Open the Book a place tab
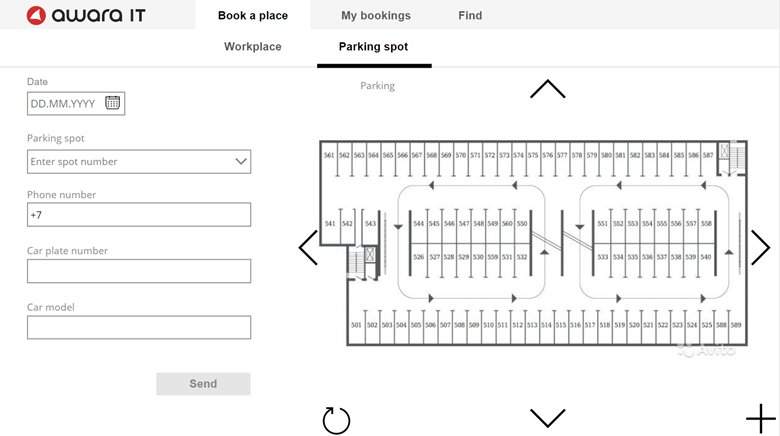 pyautogui.click(x=253, y=15)
